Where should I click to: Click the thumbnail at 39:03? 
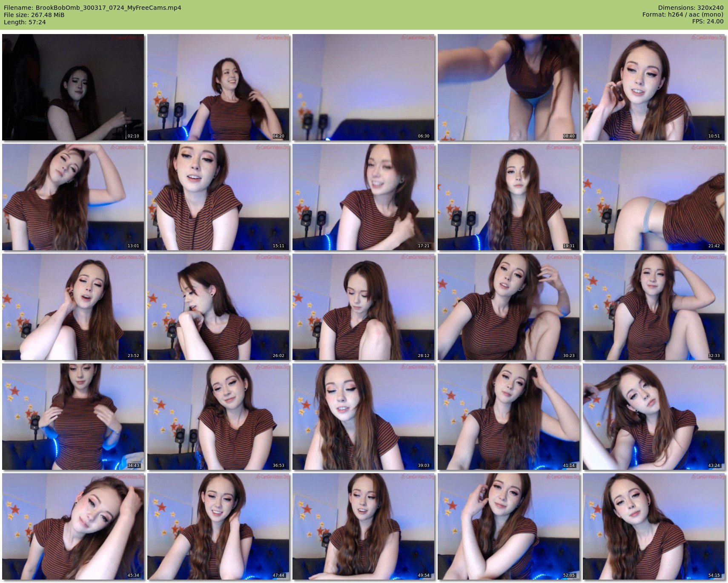363,417
